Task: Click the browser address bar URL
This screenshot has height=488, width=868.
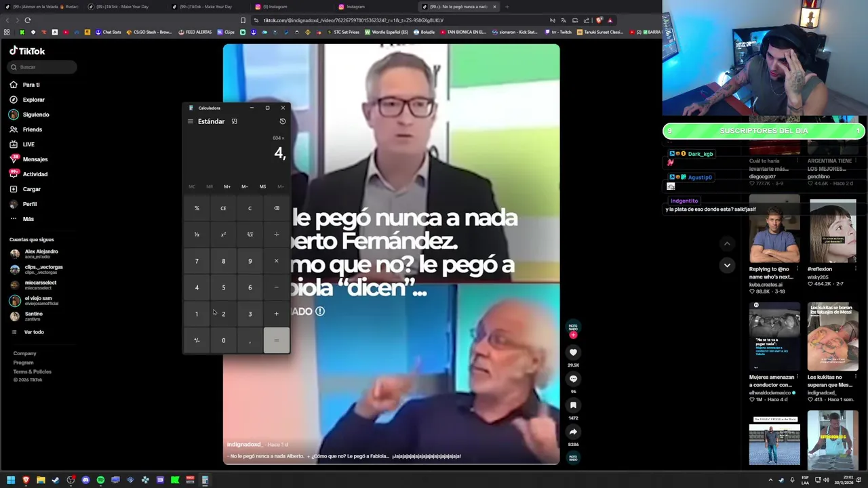Action: coord(353,20)
